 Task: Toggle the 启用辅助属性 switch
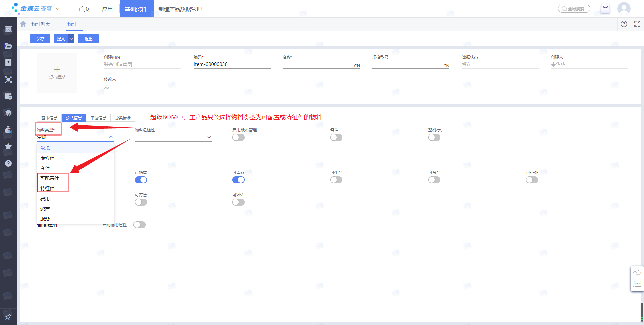click(140, 225)
